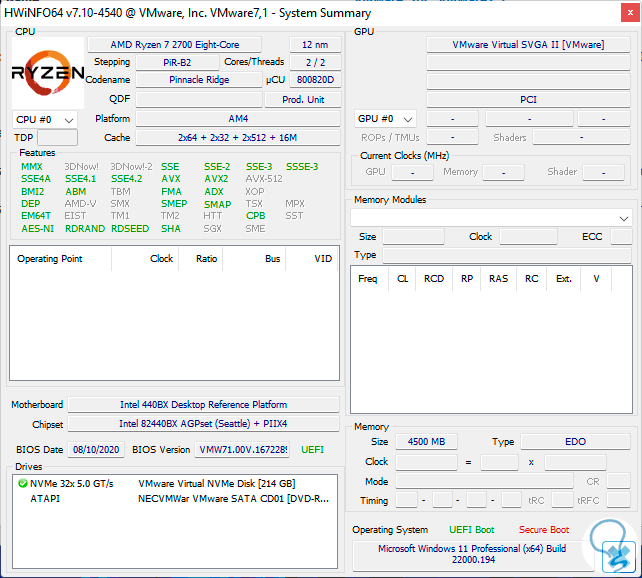Close the HWiNFO64 System Summary window

point(630,13)
